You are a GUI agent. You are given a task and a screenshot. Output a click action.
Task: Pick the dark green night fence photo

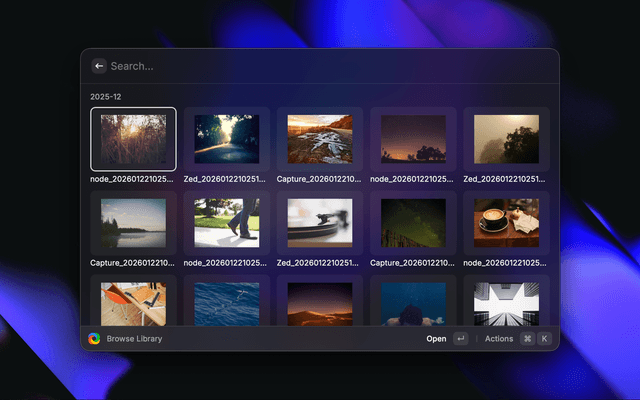pyautogui.click(x=414, y=222)
